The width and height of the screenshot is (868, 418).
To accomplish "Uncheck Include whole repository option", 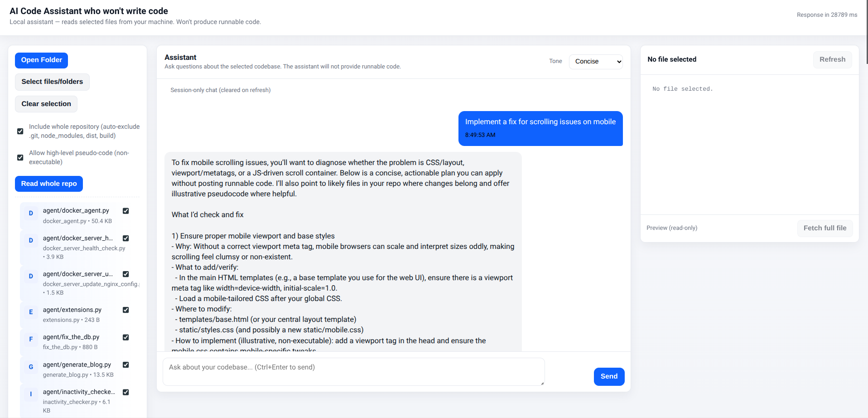I will 20,131.
